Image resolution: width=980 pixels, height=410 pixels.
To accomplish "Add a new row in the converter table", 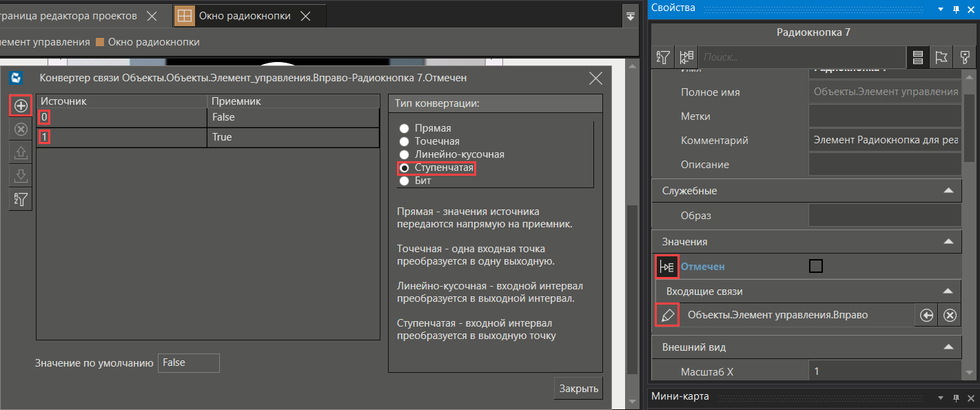I will tap(21, 105).
